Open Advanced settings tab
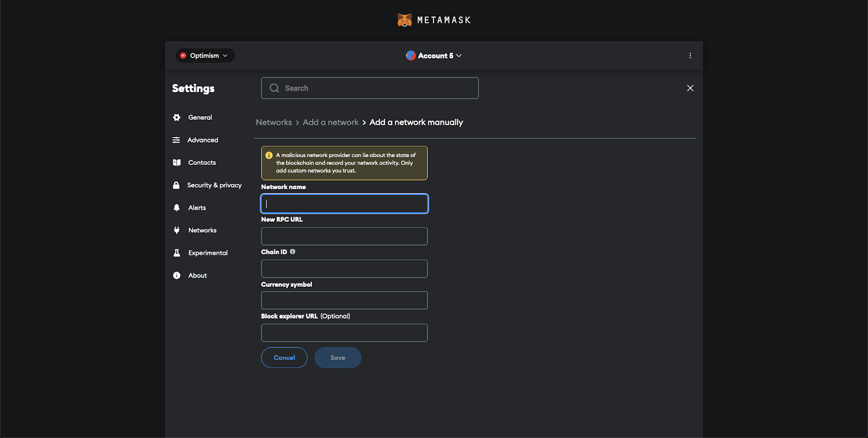868x438 pixels. pyautogui.click(x=203, y=140)
